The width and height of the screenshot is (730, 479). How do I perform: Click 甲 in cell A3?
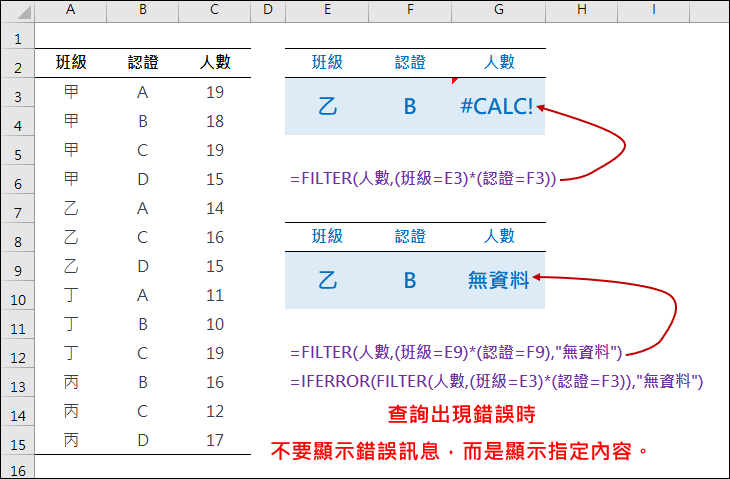pyautogui.click(x=71, y=92)
